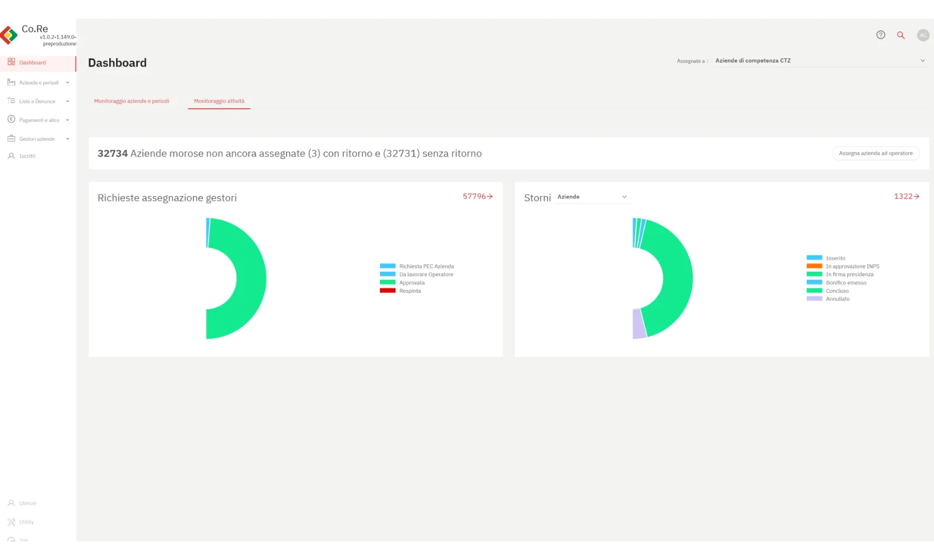Click the Dashboard grid icon in sidebar
Image resolution: width=934 pixels, height=560 pixels.
tap(11, 62)
